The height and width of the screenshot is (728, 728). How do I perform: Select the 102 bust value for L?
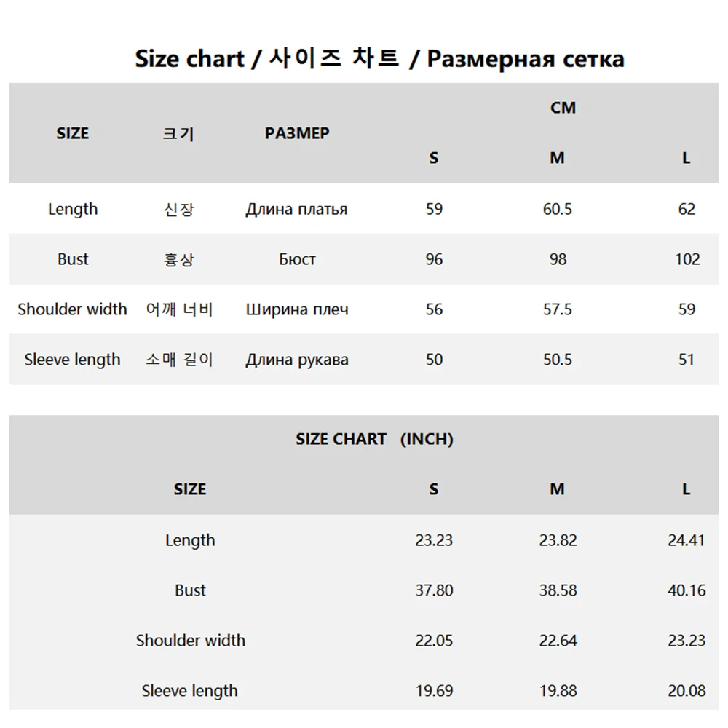coord(687,259)
